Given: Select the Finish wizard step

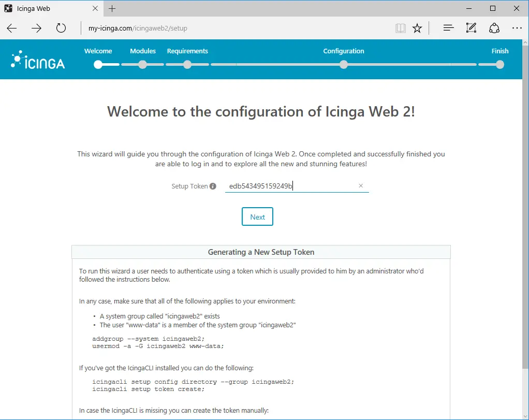Looking at the screenshot, I should [x=500, y=51].
